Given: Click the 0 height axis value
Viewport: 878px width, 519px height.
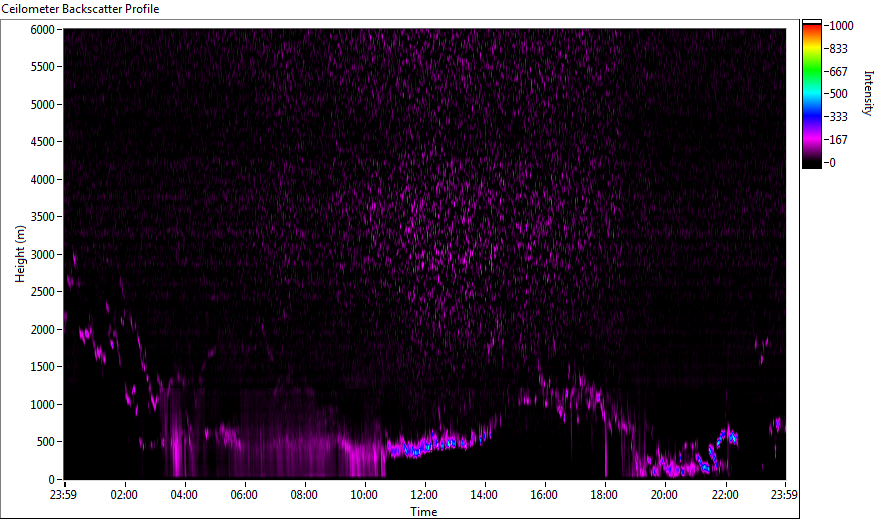Looking at the screenshot, I should click(x=52, y=480).
